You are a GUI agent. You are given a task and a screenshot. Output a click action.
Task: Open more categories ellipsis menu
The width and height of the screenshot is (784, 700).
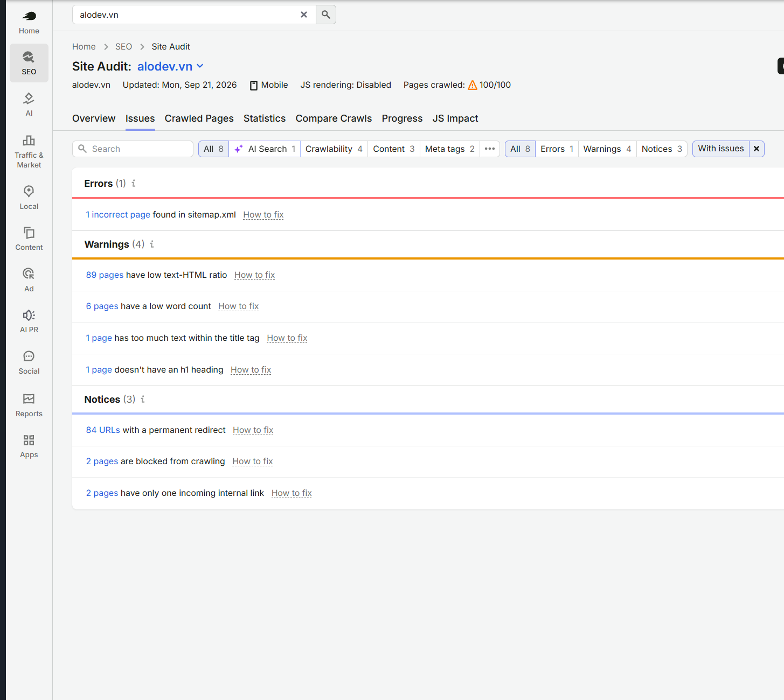[490, 149]
